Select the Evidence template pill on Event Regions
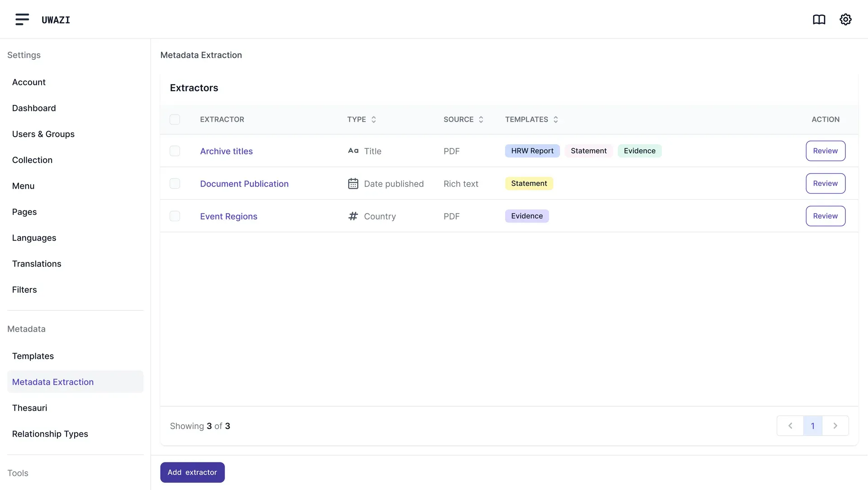The image size is (868, 490). (527, 216)
